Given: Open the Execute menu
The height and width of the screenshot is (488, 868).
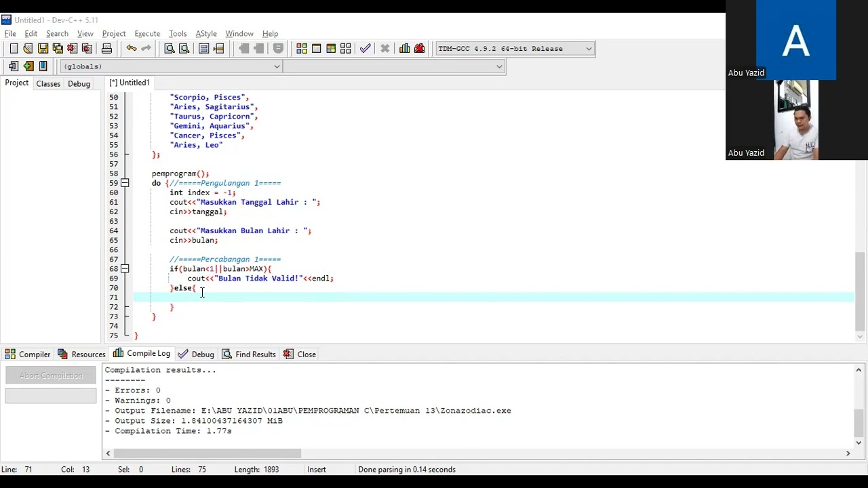Looking at the screenshot, I should pos(147,33).
